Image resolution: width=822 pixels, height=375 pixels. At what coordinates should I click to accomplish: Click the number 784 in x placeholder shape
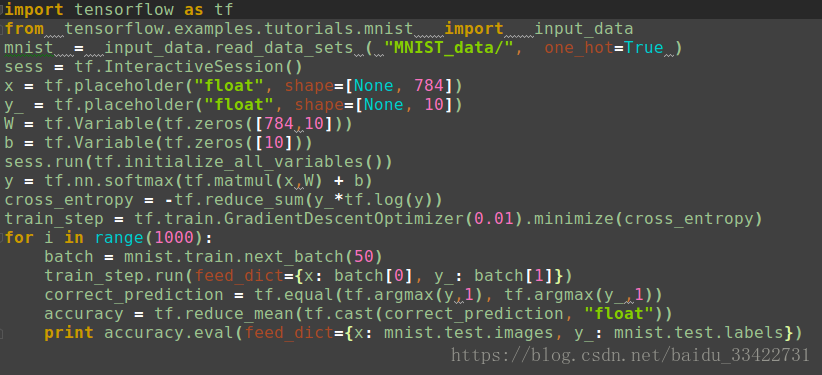(429, 85)
